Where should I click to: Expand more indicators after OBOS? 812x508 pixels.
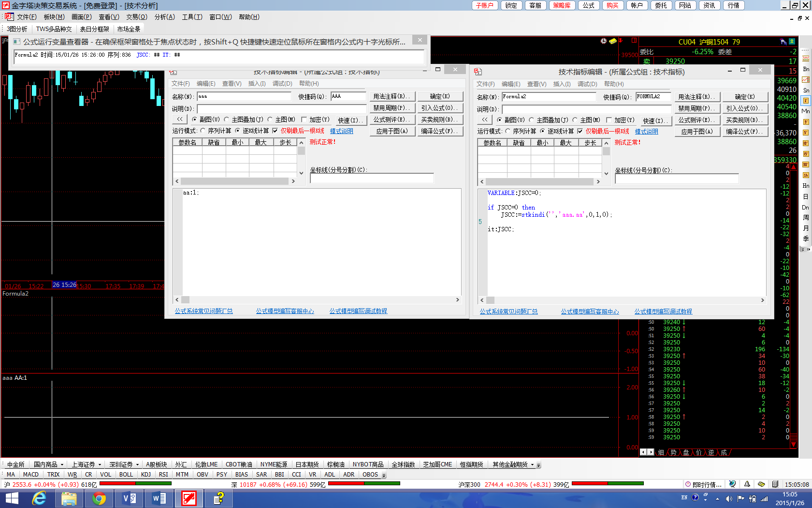384,475
